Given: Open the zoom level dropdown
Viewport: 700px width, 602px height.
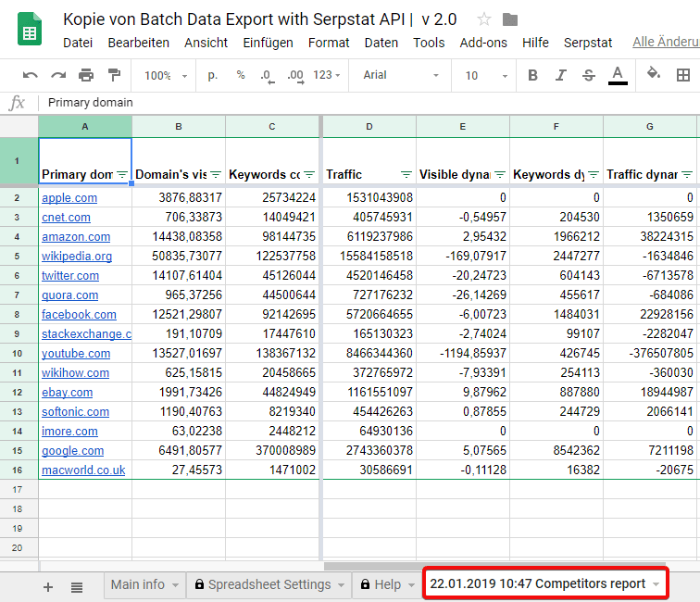Looking at the screenshot, I should coord(166,75).
